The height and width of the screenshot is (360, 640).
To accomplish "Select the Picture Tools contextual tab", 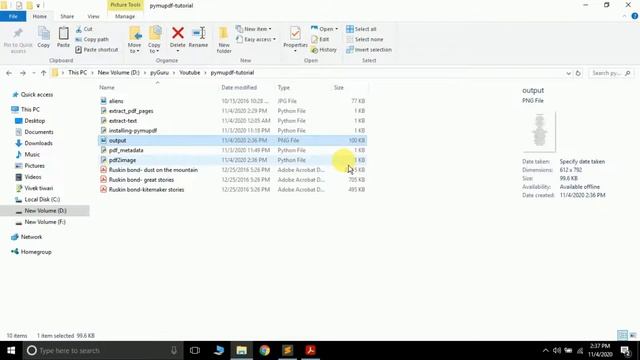I will 125,5.
